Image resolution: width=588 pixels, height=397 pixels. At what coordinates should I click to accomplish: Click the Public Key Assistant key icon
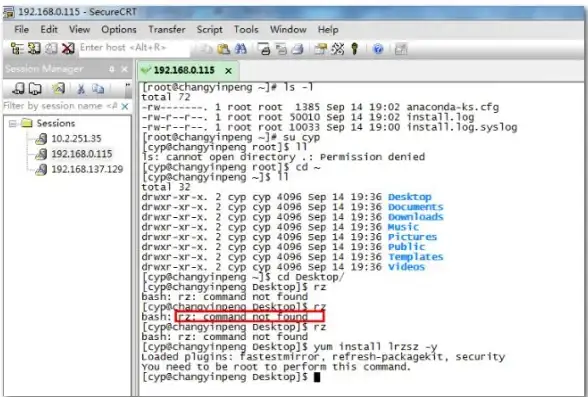tap(354, 49)
